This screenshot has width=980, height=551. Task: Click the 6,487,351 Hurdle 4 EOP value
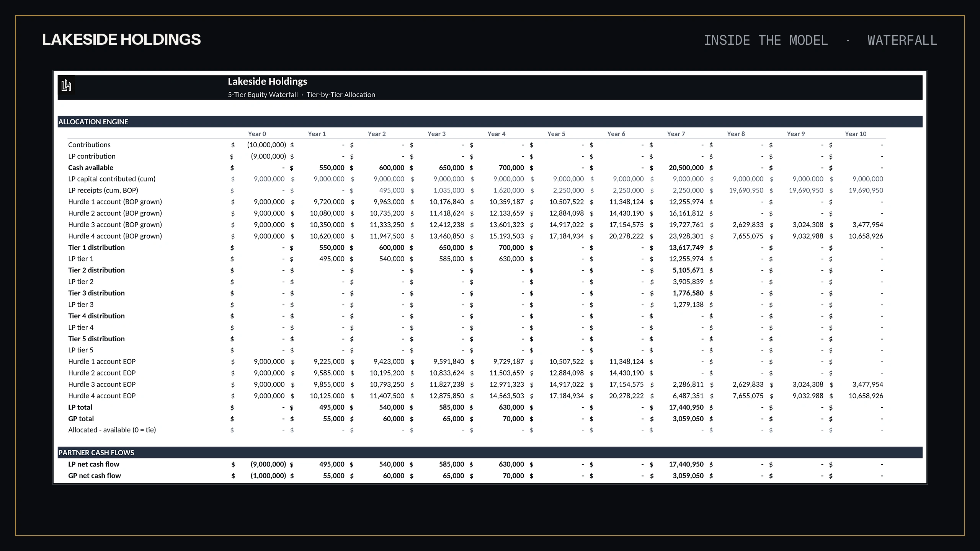[x=688, y=396]
